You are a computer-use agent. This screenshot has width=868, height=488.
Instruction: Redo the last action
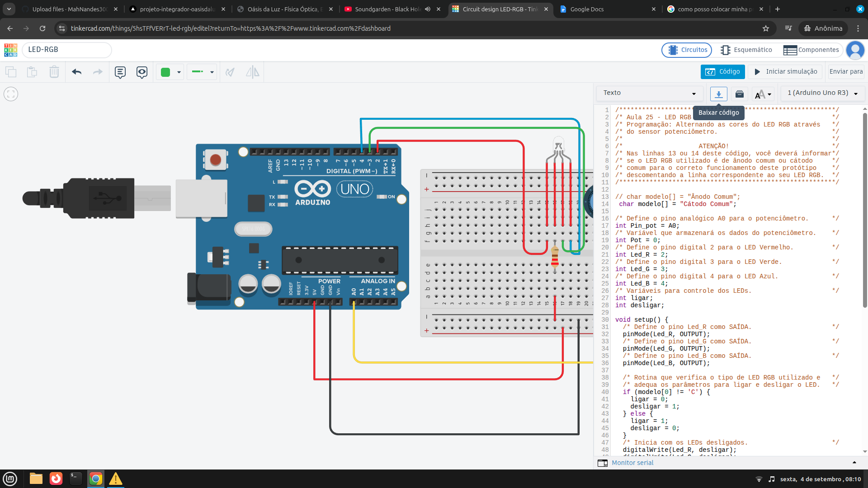[98, 72]
